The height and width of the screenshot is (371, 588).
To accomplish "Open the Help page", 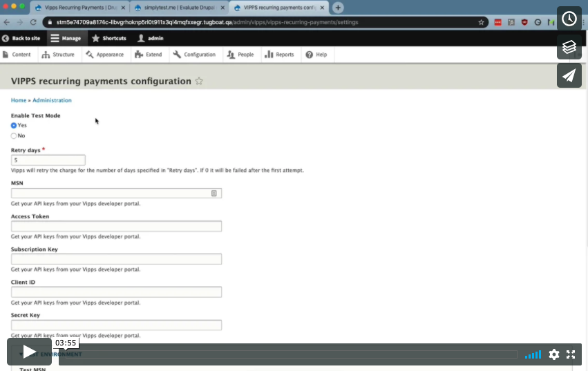I will [316, 55].
